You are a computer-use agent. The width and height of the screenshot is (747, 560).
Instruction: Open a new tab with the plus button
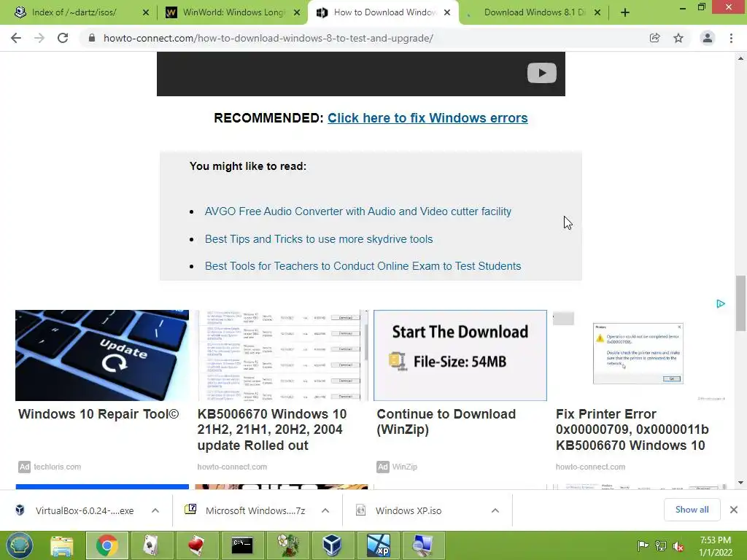[625, 12]
